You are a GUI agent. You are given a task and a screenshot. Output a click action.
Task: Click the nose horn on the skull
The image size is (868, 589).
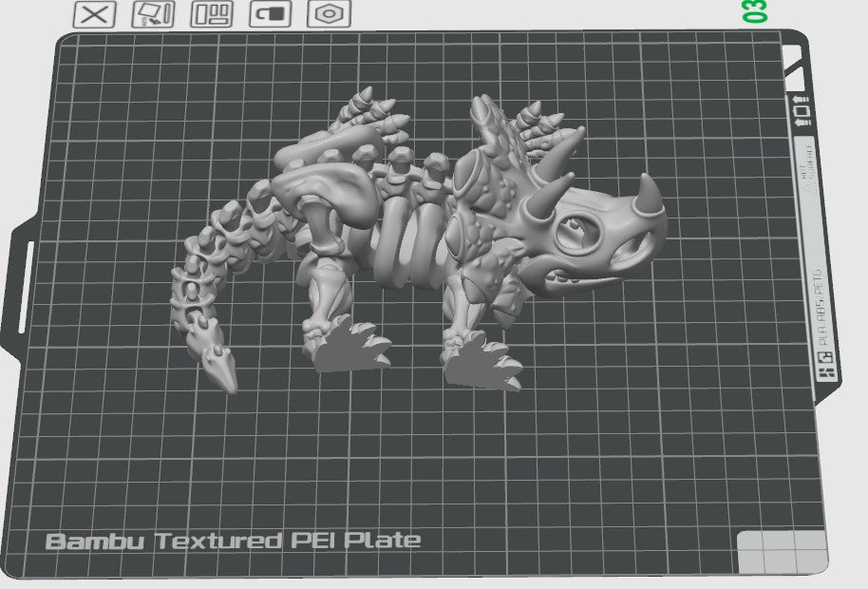pyautogui.click(x=651, y=191)
